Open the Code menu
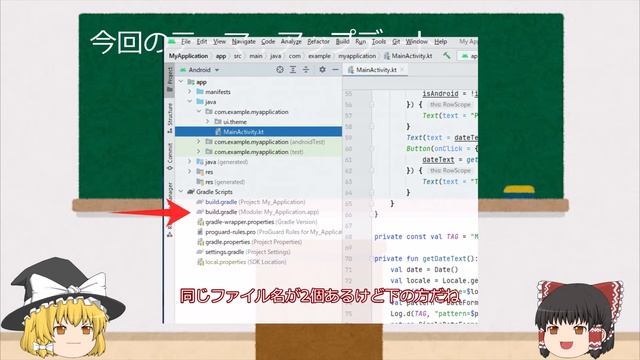 tap(268, 42)
